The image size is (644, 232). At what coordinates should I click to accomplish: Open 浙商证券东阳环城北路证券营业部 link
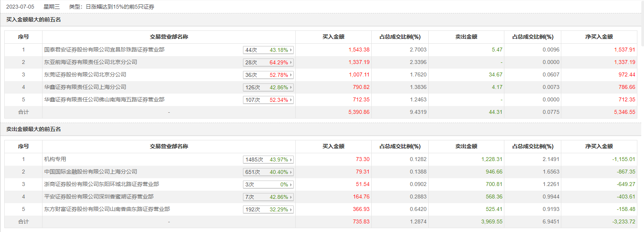click(x=101, y=184)
